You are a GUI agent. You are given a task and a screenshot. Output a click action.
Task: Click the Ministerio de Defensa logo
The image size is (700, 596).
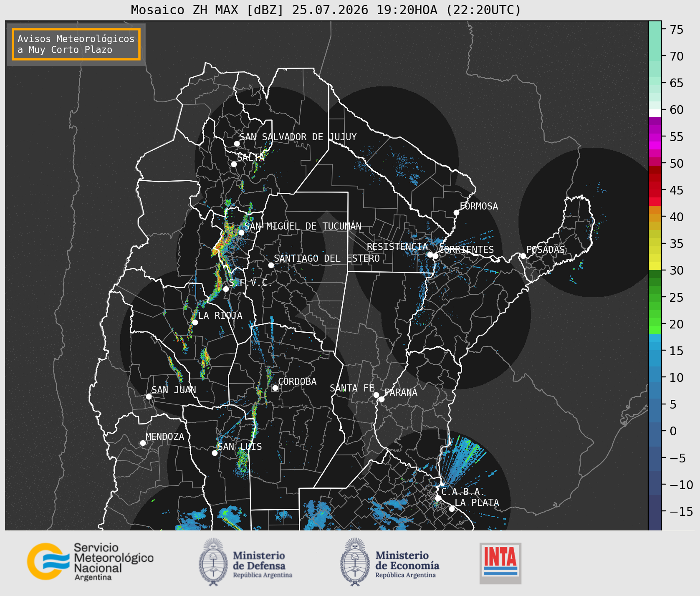coord(245,562)
